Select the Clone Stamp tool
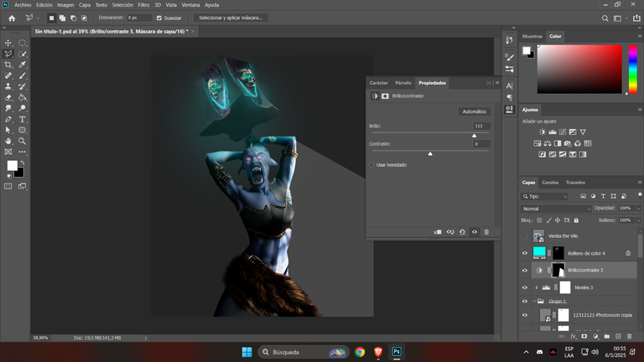Screen dimensions: 644x362 click(8, 86)
